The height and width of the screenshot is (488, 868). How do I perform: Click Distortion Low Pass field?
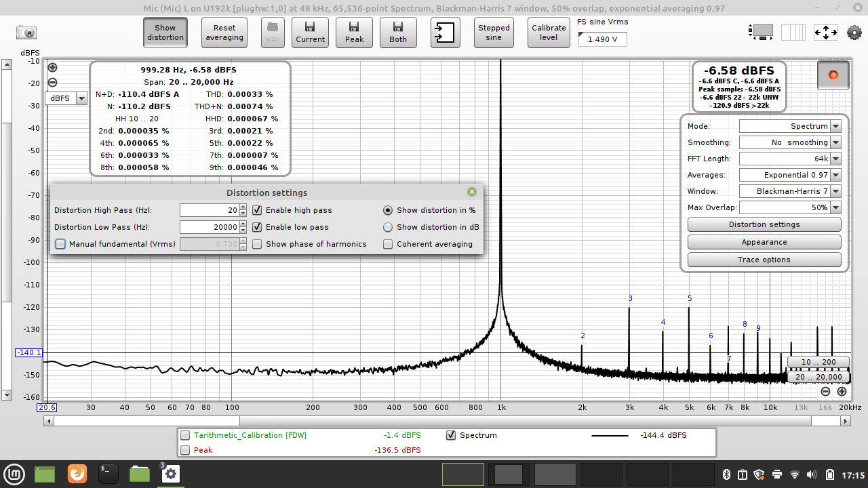coord(210,227)
